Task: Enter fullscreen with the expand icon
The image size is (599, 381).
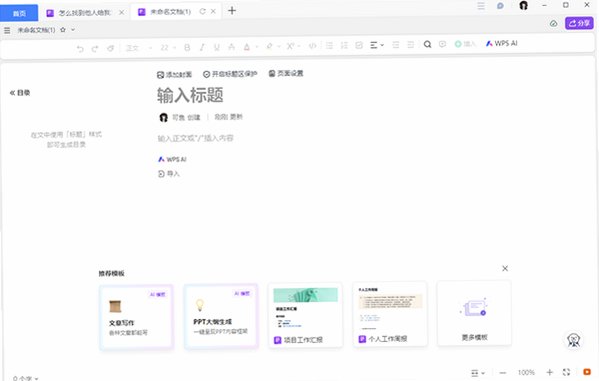Action: (567, 372)
